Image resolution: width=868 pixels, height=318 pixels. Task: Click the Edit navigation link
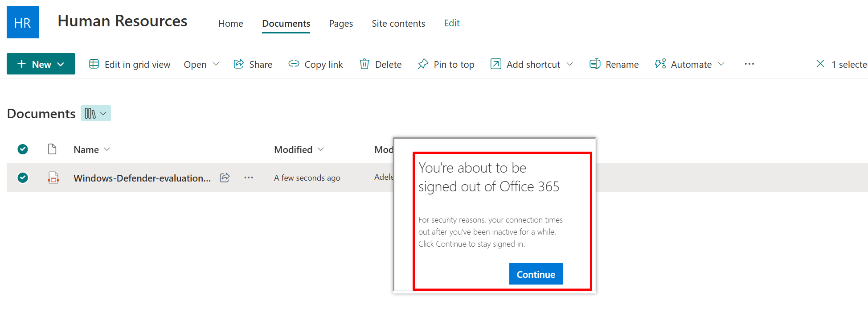click(452, 23)
